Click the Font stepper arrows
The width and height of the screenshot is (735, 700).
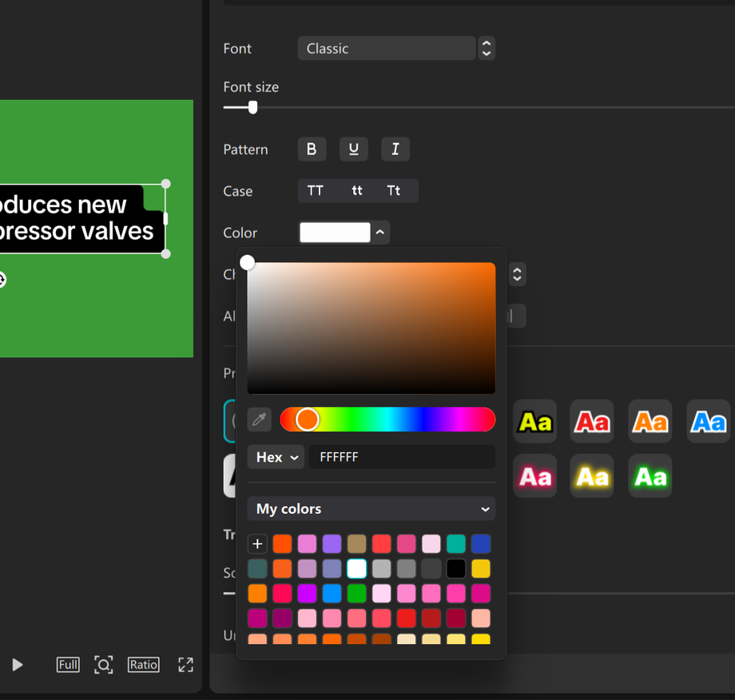487,48
